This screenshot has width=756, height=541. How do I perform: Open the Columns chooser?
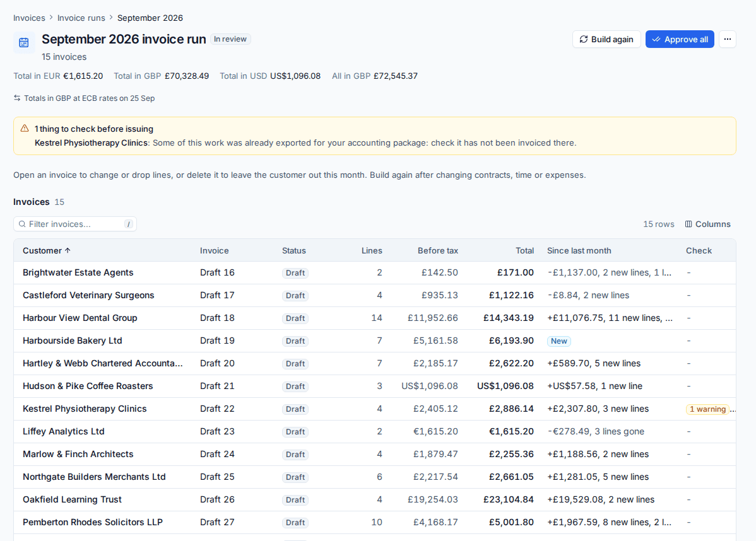707,224
